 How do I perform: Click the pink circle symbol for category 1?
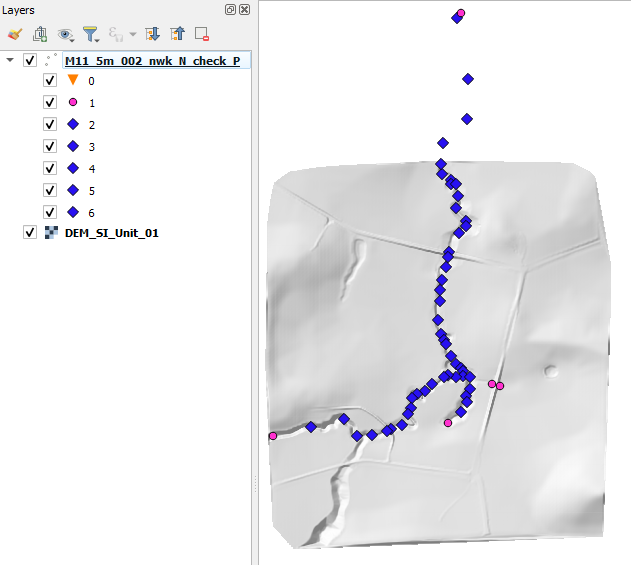point(72,102)
